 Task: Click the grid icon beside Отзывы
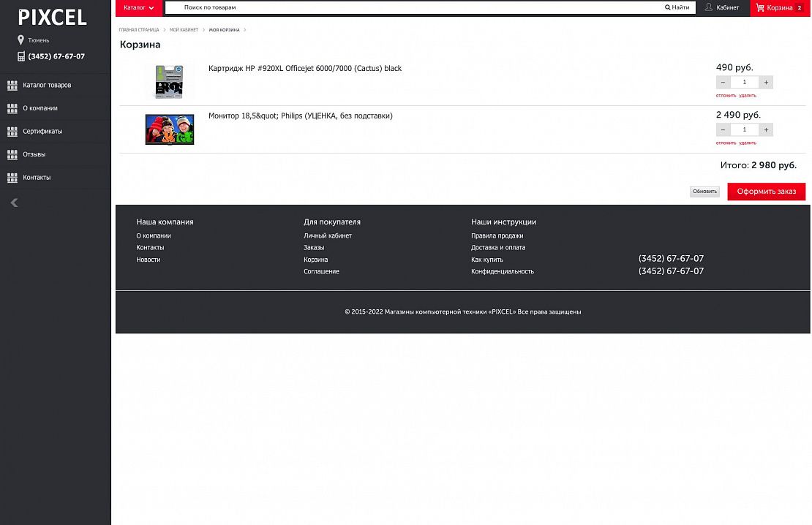point(12,155)
